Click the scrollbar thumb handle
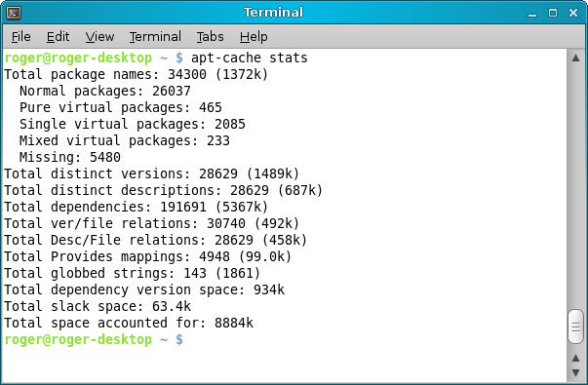 click(575, 327)
